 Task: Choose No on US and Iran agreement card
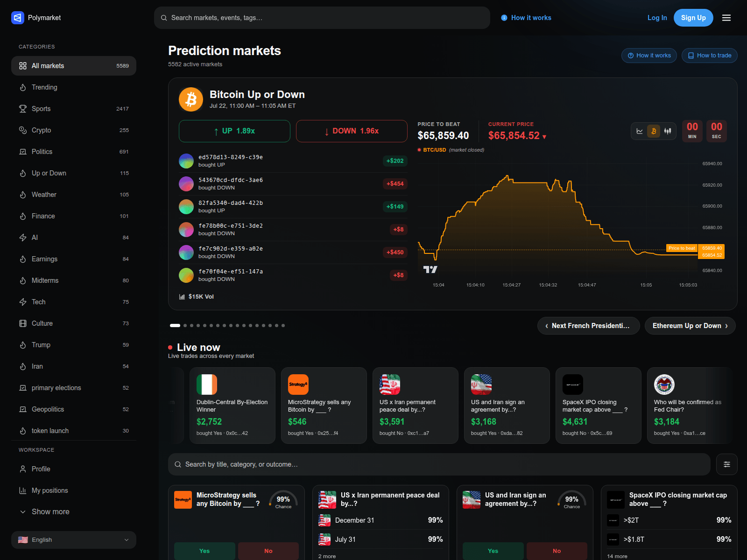557,551
